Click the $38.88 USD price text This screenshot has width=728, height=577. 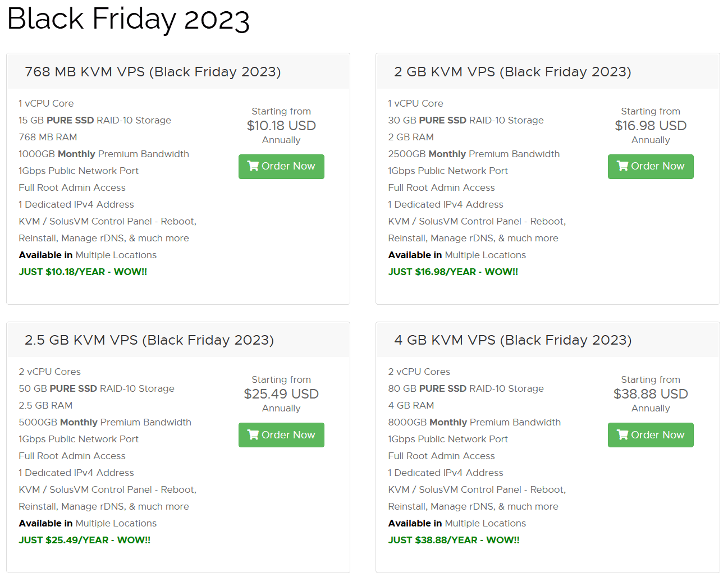coord(651,394)
